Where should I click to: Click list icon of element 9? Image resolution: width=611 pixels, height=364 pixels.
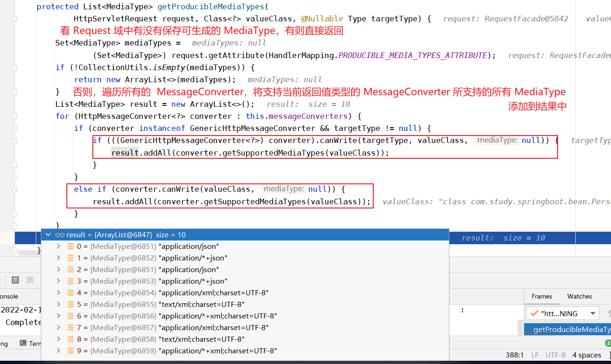(x=71, y=351)
